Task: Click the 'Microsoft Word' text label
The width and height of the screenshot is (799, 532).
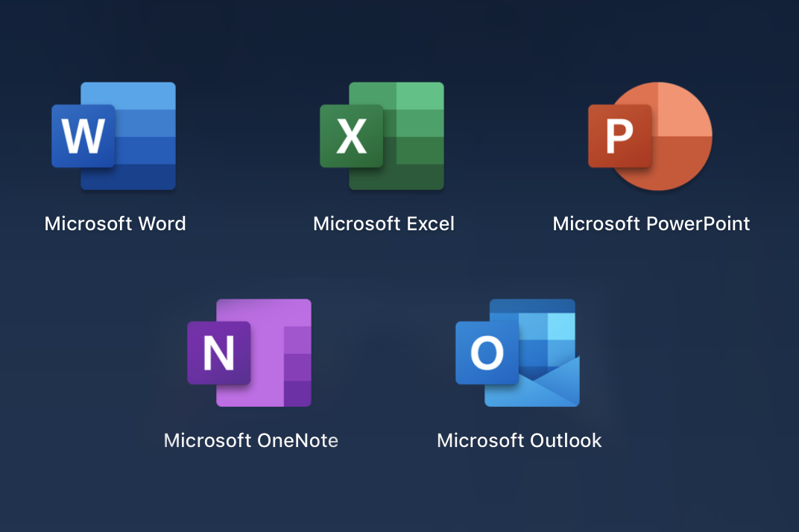Action: pos(115,224)
